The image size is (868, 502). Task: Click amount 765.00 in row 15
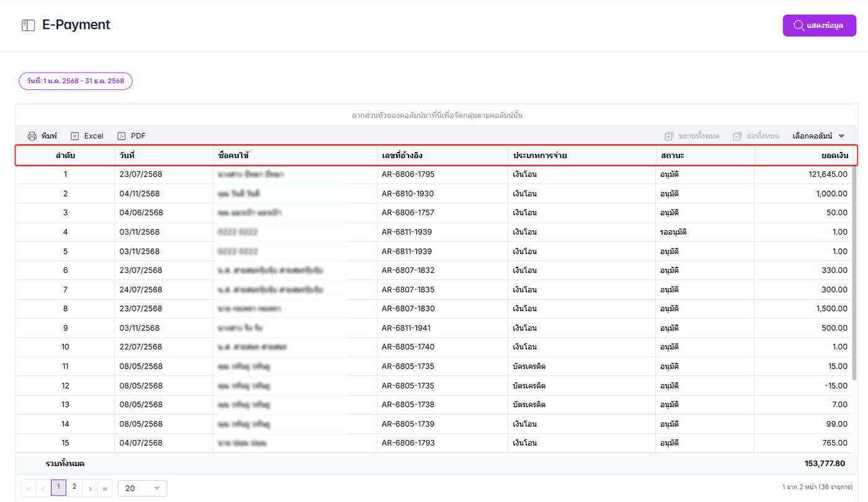[836, 443]
